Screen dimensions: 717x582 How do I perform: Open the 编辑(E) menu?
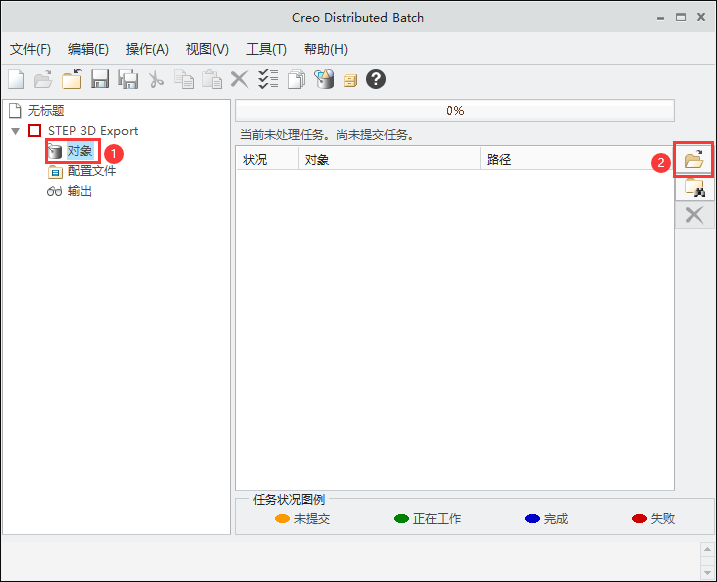[x=88, y=49]
